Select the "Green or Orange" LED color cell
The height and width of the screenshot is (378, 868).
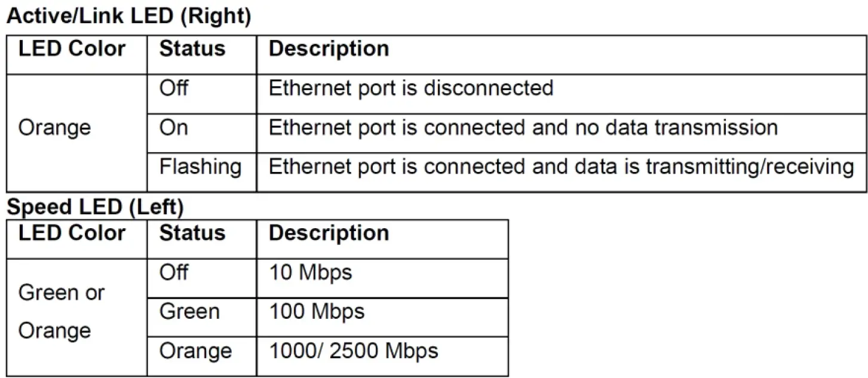[x=62, y=312]
